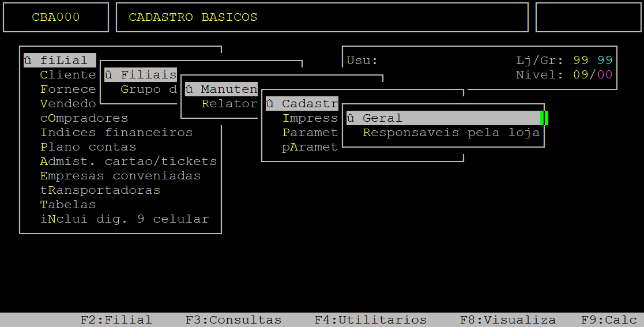Select the Manuten submenu entry
The height and width of the screenshot is (327, 644).
(221, 89)
